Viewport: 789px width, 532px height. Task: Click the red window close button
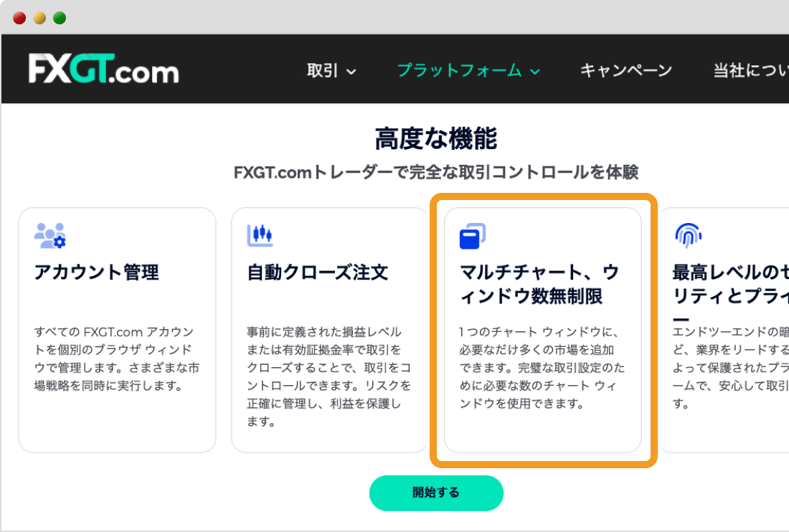[19, 18]
